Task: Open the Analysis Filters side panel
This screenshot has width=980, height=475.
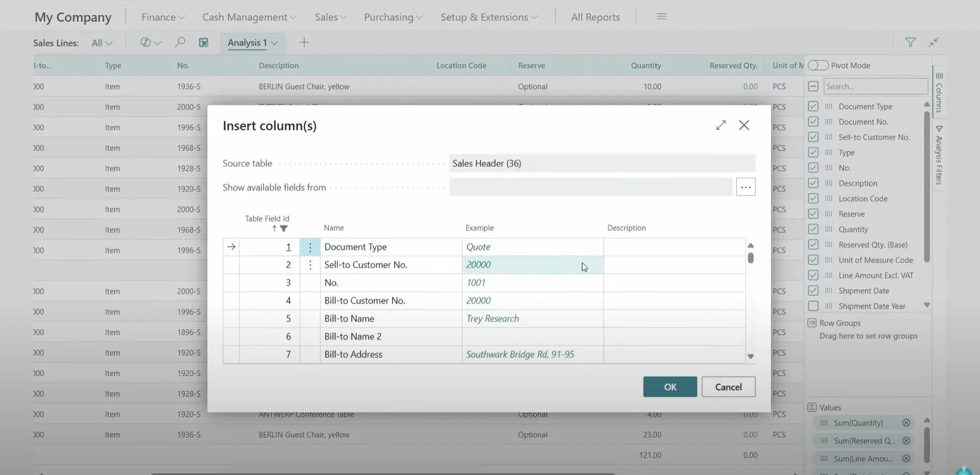Action: (939, 155)
